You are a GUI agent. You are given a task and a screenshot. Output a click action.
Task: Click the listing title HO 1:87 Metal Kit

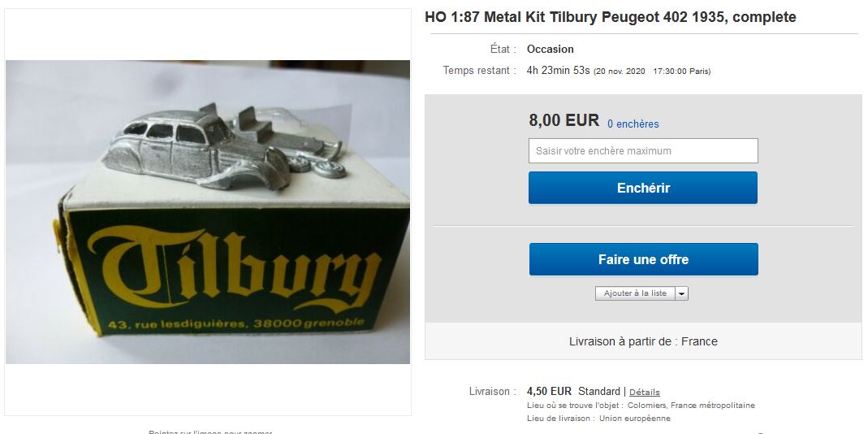[x=610, y=17]
